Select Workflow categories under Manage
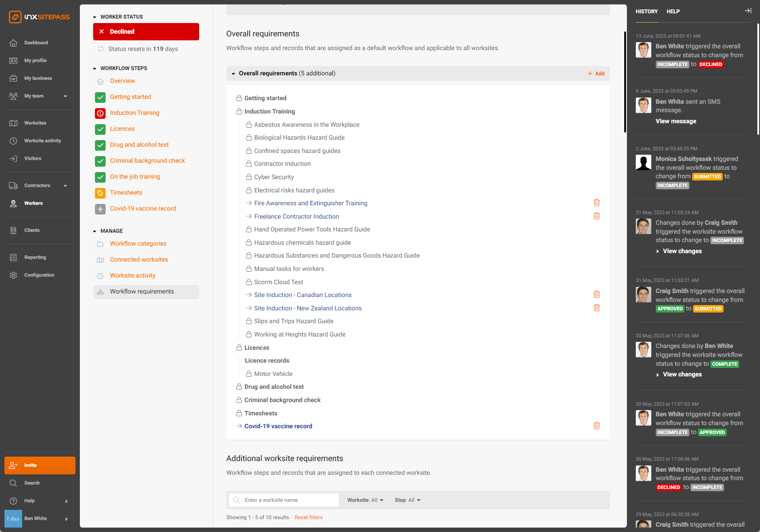Viewport: 760px width, 532px height. pos(138,244)
